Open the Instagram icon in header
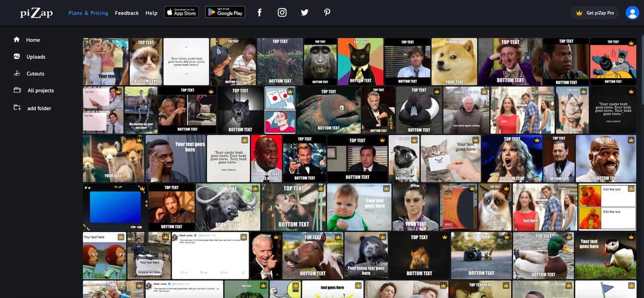The image size is (644, 298). 282,13
